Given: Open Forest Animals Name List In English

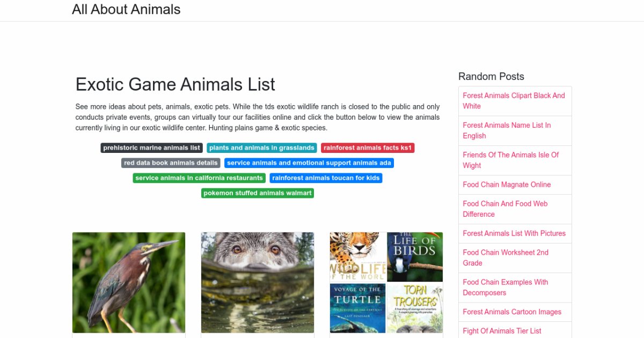Looking at the screenshot, I should tap(507, 130).
